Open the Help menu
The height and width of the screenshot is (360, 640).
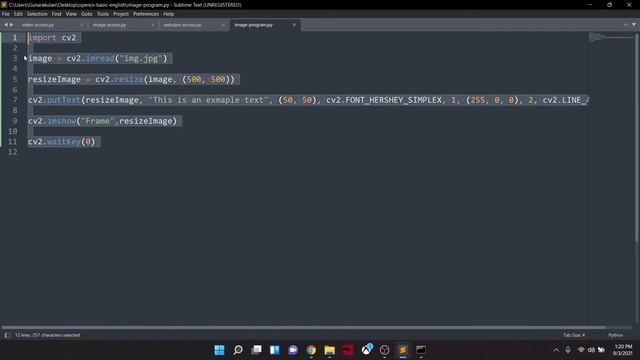[x=169, y=14]
